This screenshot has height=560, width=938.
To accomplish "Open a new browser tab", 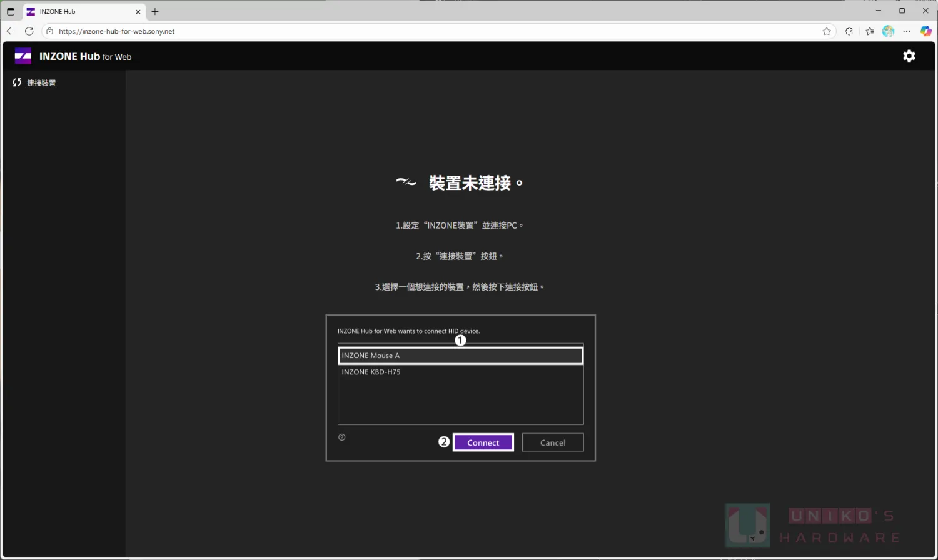I will click(155, 11).
